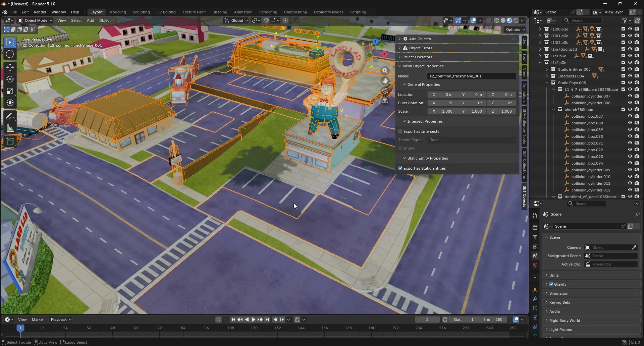Open the Object Mode dropdown

pyautogui.click(x=35, y=20)
